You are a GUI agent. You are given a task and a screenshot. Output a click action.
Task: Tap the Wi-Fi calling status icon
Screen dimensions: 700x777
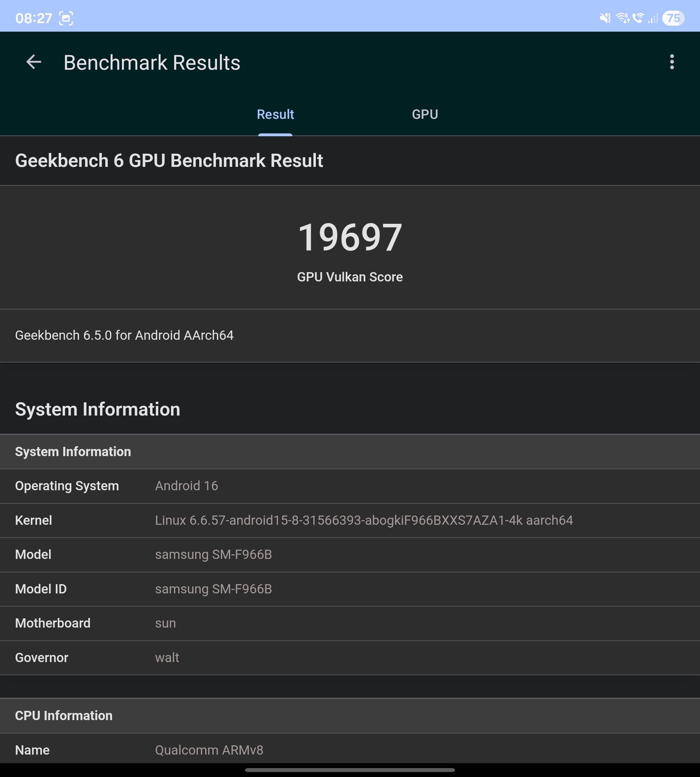pos(638,18)
